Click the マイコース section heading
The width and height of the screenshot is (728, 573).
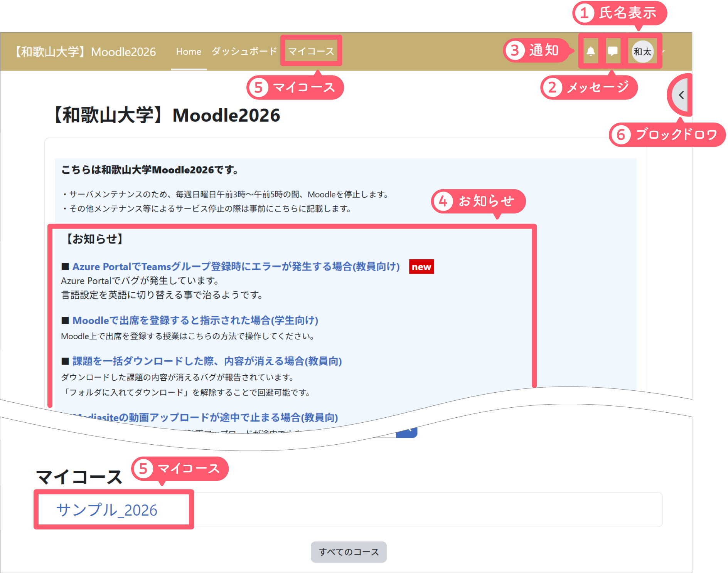pos(79,477)
